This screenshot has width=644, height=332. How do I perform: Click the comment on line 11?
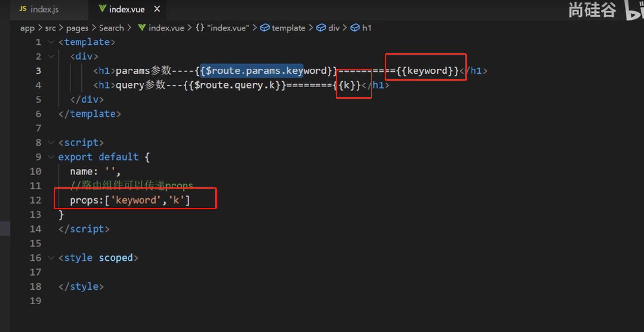tap(131, 186)
